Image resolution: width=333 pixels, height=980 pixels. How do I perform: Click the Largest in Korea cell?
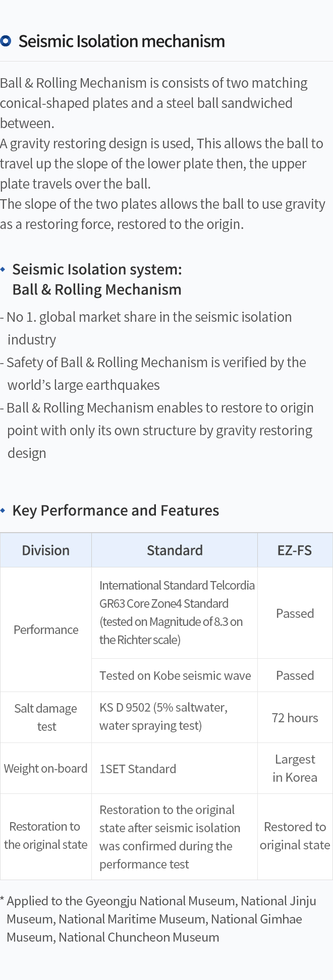(295, 768)
